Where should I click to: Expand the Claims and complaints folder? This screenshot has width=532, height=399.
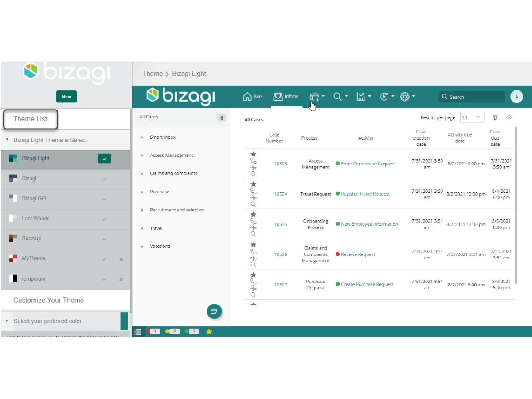[142, 174]
